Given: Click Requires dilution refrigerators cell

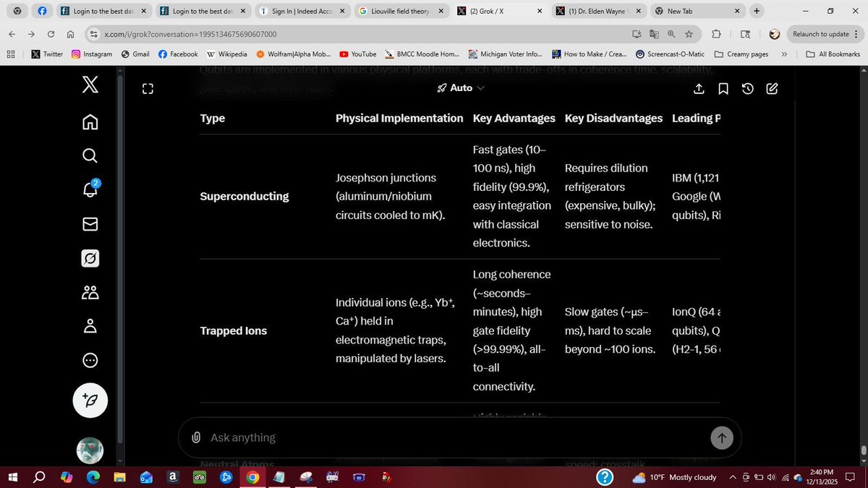Looking at the screenshot, I should (610, 196).
